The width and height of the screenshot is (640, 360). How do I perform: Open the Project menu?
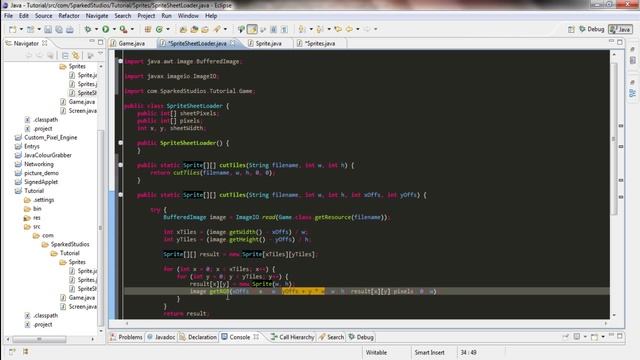146,16
